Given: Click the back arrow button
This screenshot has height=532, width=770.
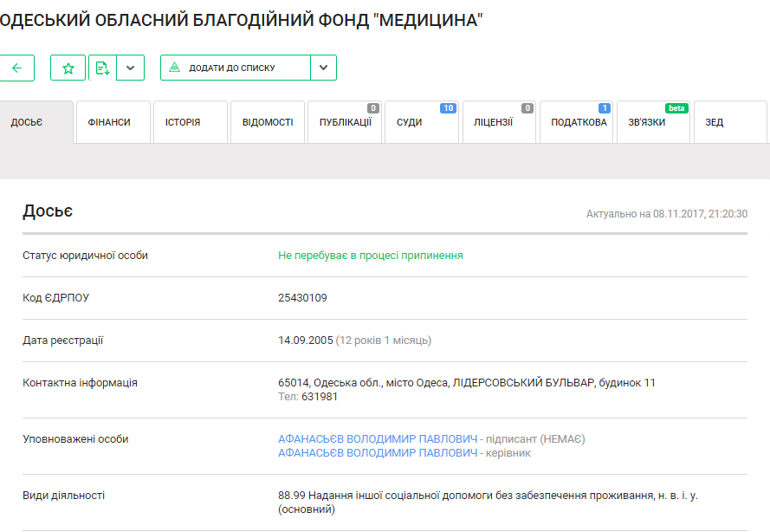Looking at the screenshot, I should click(16, 68).
